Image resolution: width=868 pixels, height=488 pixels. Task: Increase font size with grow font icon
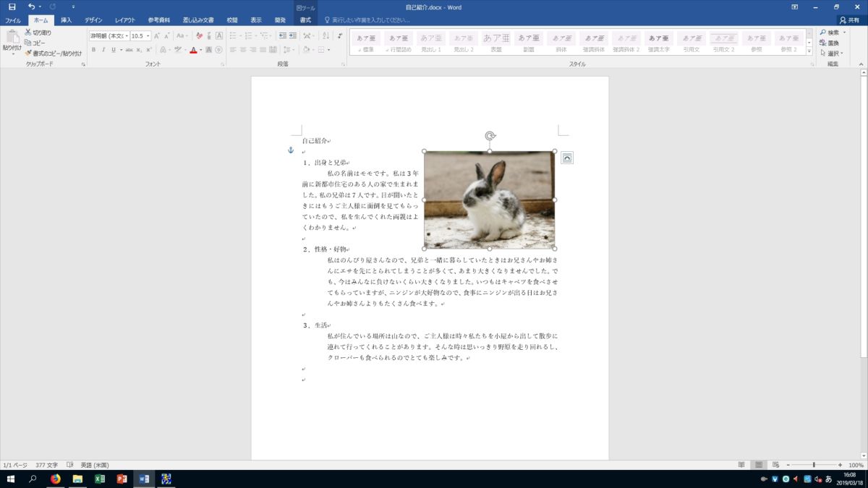click(x=158, y=35)
